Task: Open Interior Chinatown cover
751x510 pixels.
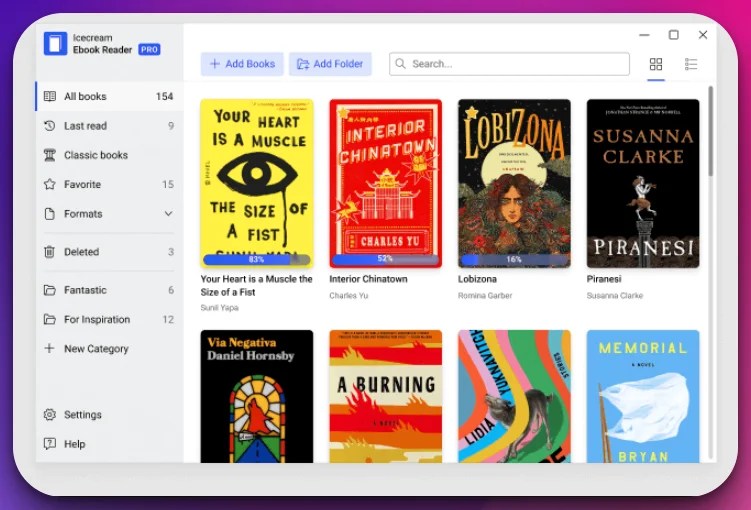Action: (386, 183)
